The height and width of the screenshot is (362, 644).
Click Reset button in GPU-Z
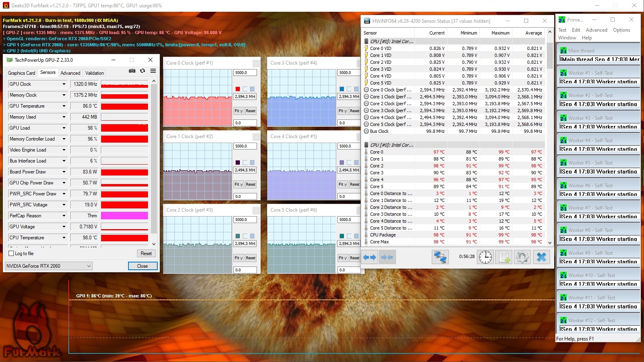pos(146,254)
